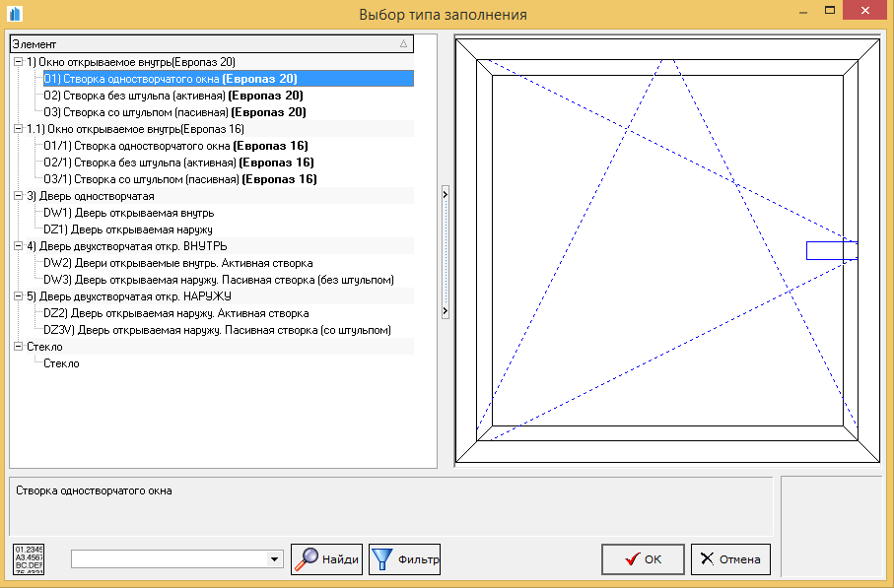Screen dimensions: 894x588
Task: Open the search combo box dropdown arrow
Action: (274, 558)
